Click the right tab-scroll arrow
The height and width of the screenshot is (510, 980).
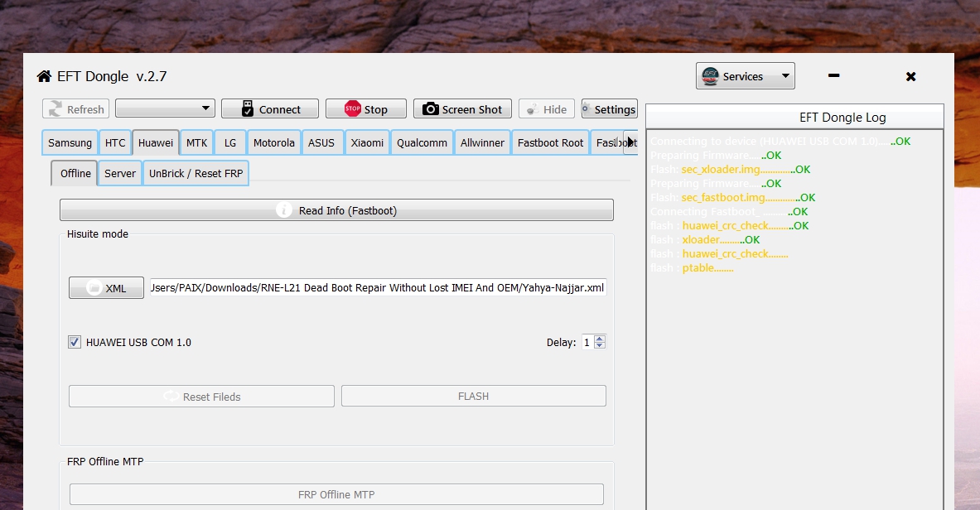pyautogui.click(x=630, y=142)
